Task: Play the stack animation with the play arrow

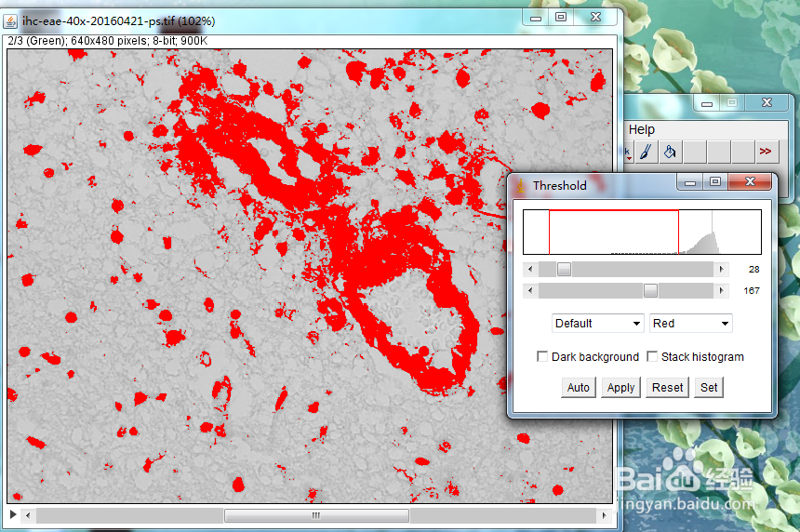Action: click(13, 514)
